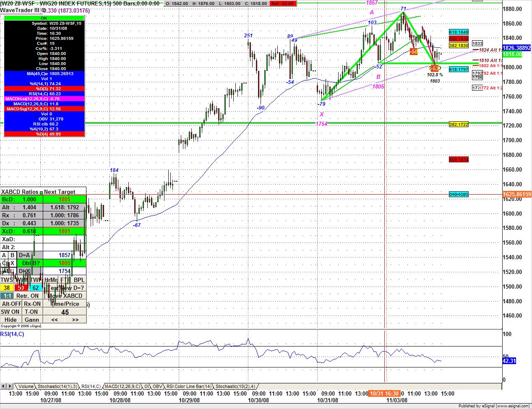This screenshot has height=409, width=532.
Task: Click the 102.8 % label near point D
Action: [435, 75]
